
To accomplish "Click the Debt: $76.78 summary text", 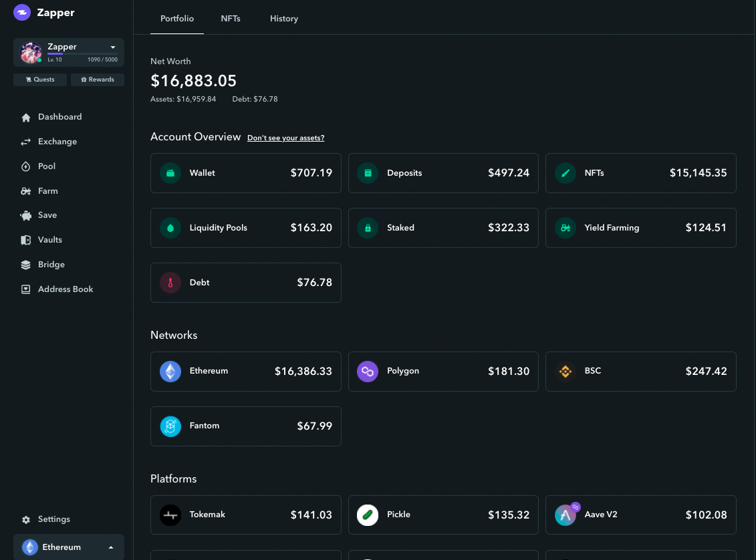I will 255,100.
